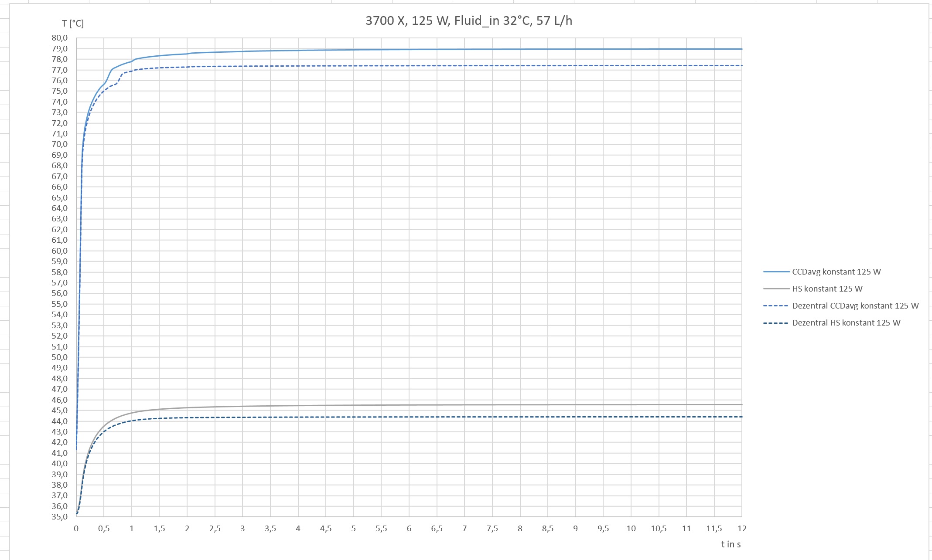
Task: Click gray legend line sample for HS
Action: [776, 289]
